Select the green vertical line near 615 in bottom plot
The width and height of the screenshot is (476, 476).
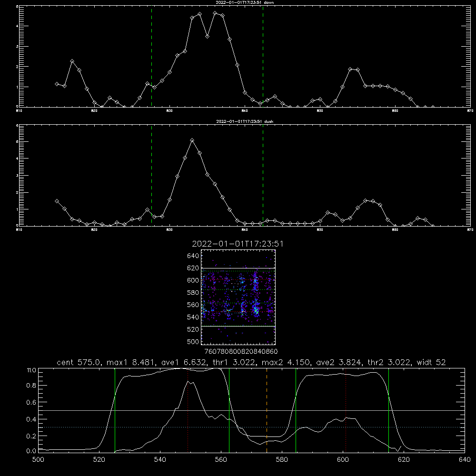388,410
